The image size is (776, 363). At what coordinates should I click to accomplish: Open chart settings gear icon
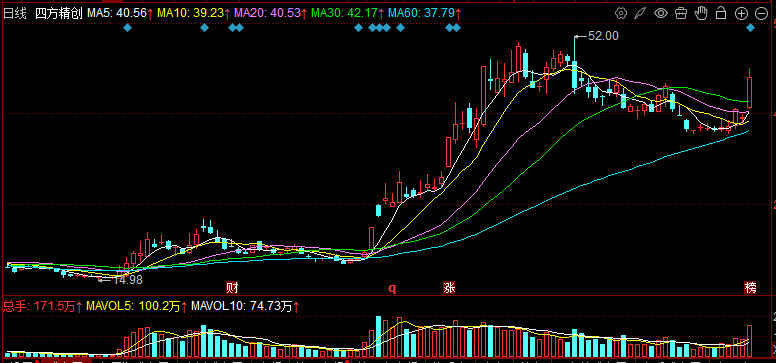(621, 13)
